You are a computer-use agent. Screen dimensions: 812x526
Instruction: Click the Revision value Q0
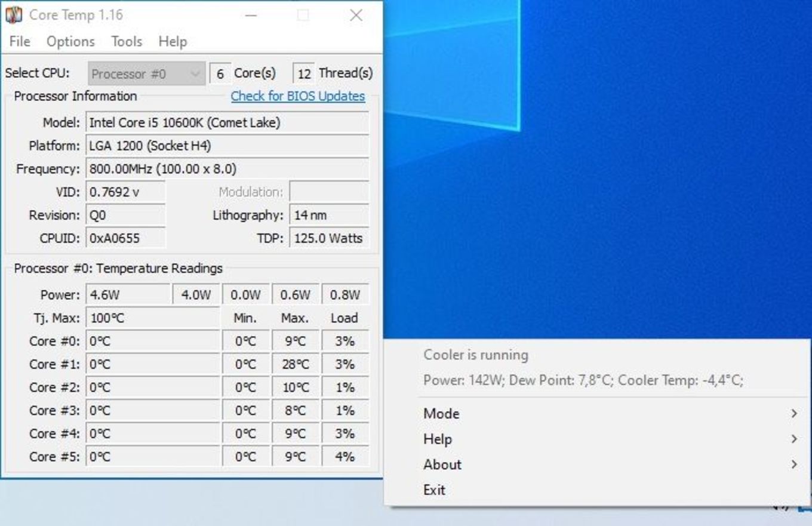point(126,215)
